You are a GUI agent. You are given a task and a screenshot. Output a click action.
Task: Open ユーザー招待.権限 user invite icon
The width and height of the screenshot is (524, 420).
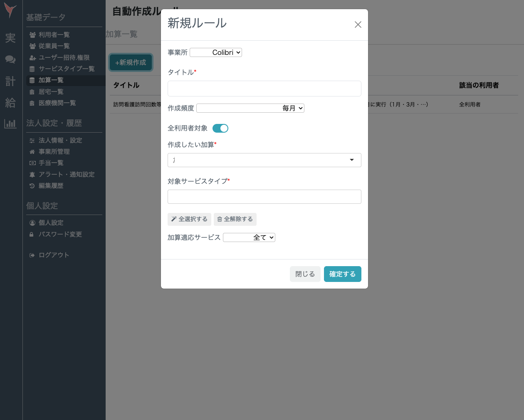coord(32,57)
